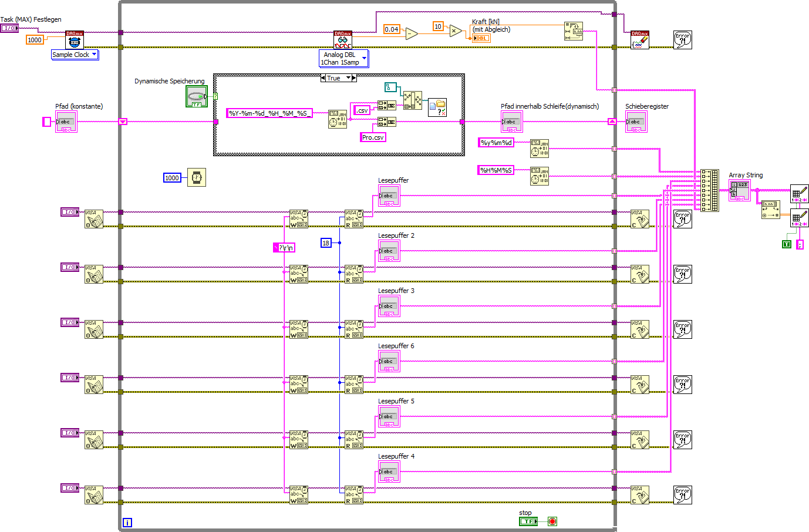Toggle the Dynamische Speicherung boolean control
This screenshot has height=532, width=809.
197,96
